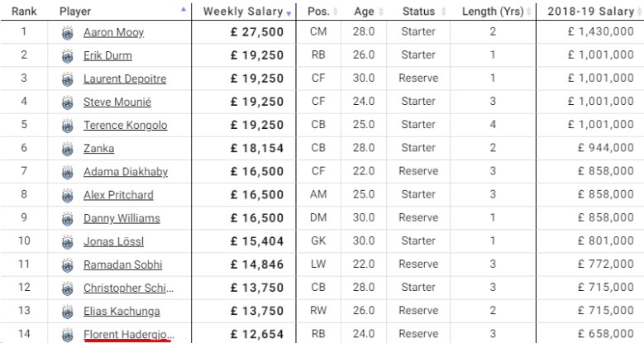The height and width of the screenshot is (343, 644).
Task: Click club crest icon beside Aaron Mooy
Action: tap(67, 33)
